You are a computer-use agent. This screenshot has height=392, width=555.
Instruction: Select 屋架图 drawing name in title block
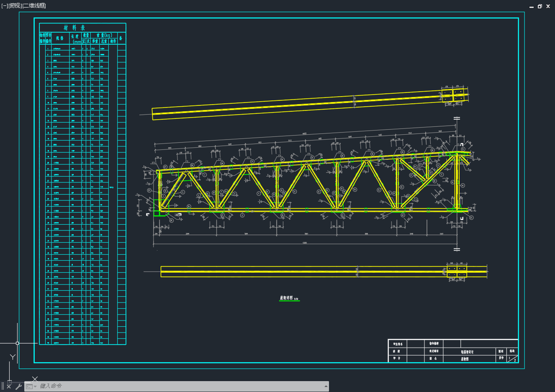465,359
